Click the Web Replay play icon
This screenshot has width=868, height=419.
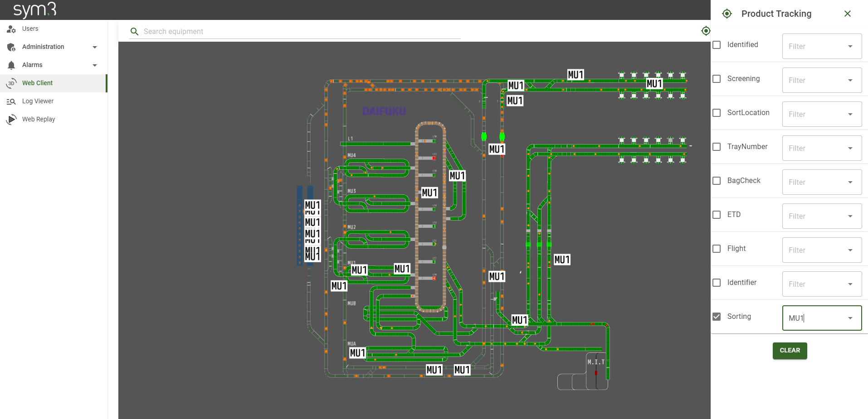click(x=11, y=120)
